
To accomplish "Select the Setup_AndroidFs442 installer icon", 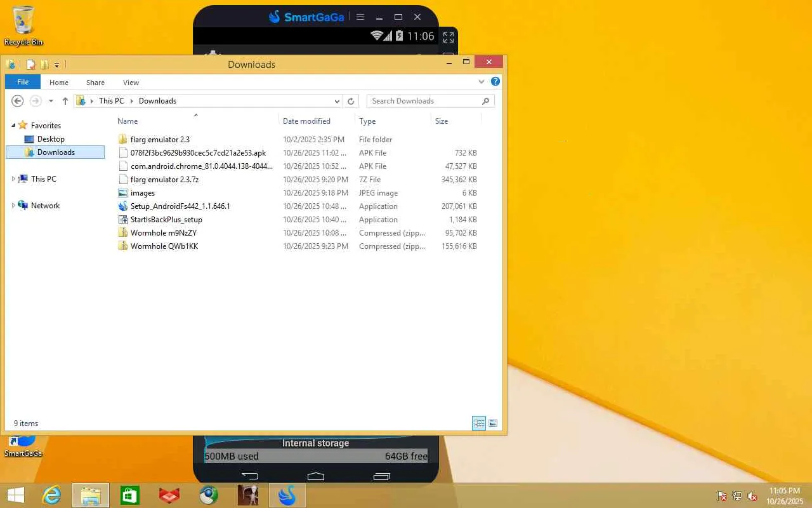I will tap(123, 206).
